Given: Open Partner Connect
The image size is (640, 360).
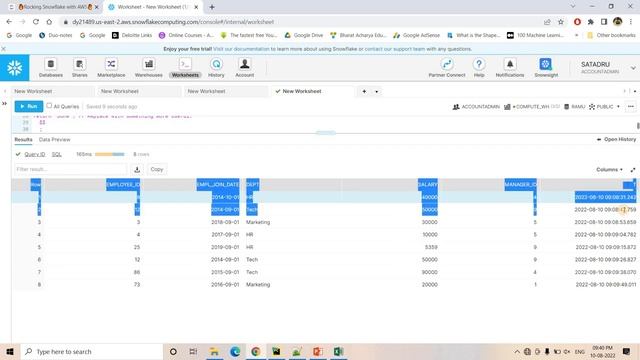Looking at the screenshot, I should (447, 68).
